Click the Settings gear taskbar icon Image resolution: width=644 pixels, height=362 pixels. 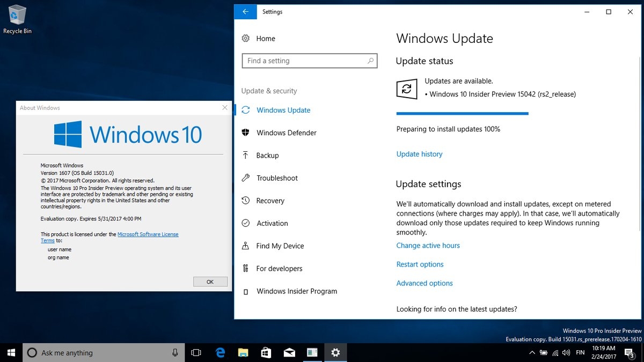335,352
